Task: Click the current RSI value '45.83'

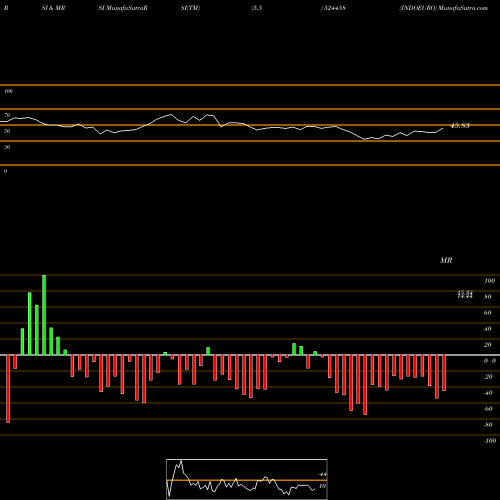Action: 460,126
